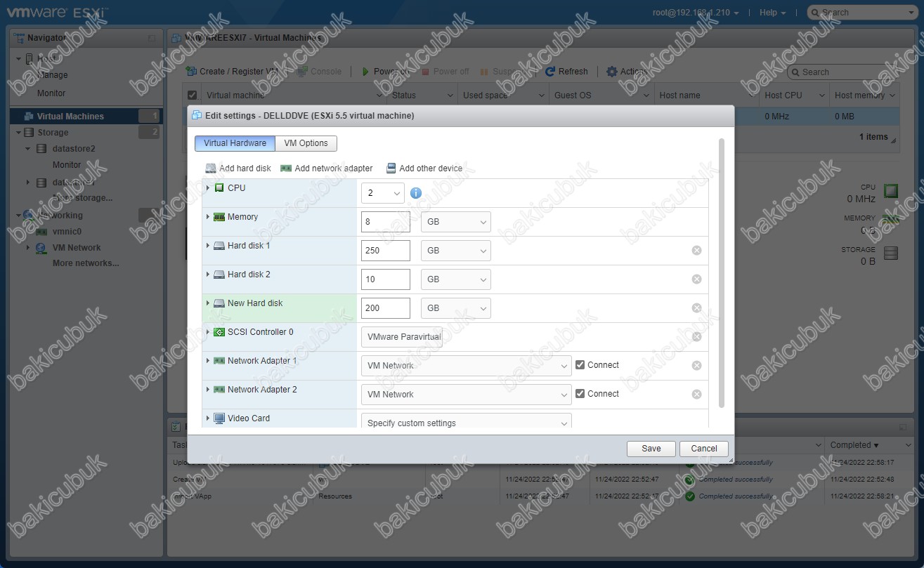This screenshot has width=924, height=568.
Task: Expand the New Hard disk row
Action: point(208,303)
